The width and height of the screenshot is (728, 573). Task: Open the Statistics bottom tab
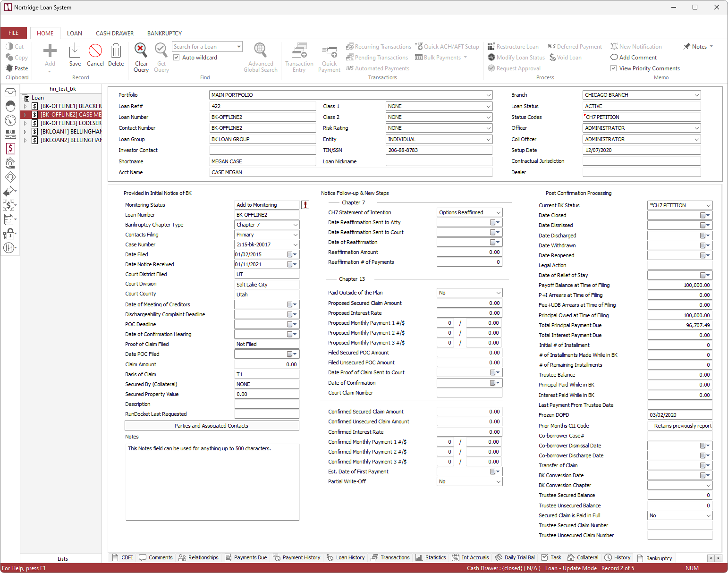pos(431,557)
